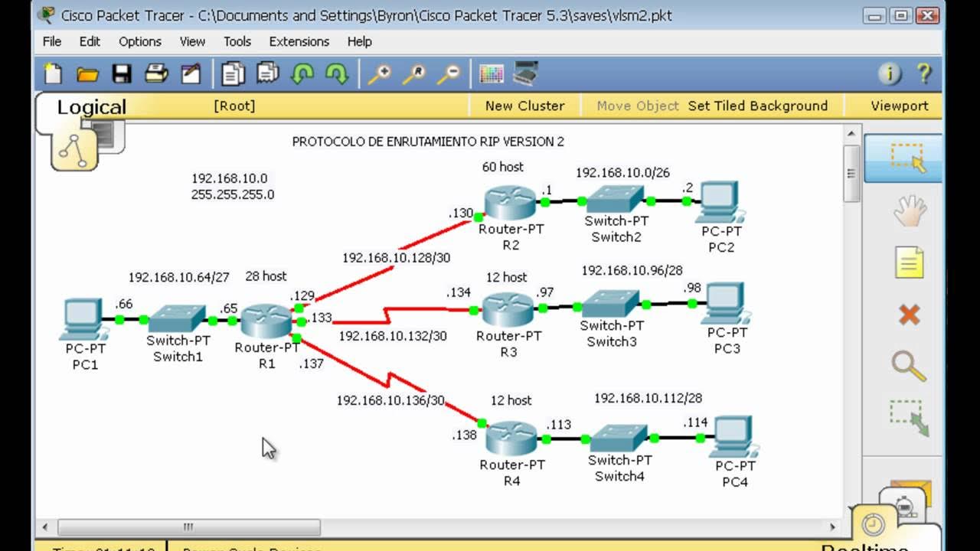Select Router-PT R1 device icon
Screen dimensions: 980x551
pos(266,321)
